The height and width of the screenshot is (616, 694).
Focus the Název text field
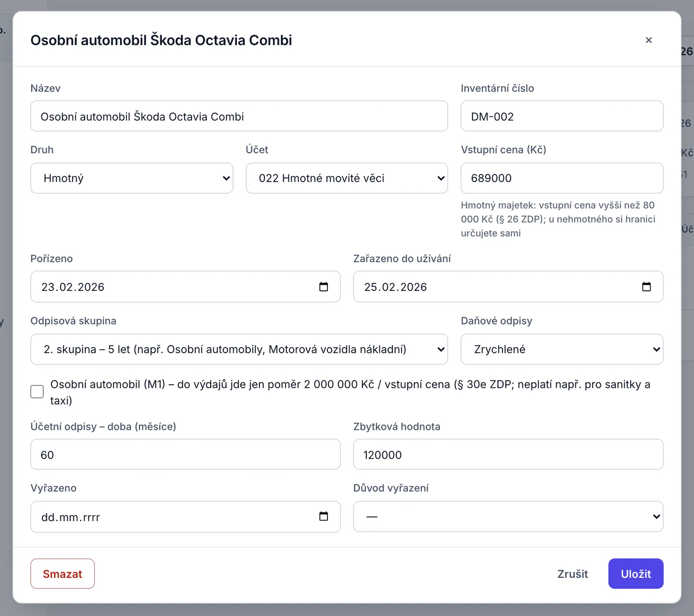coord(239,116)
